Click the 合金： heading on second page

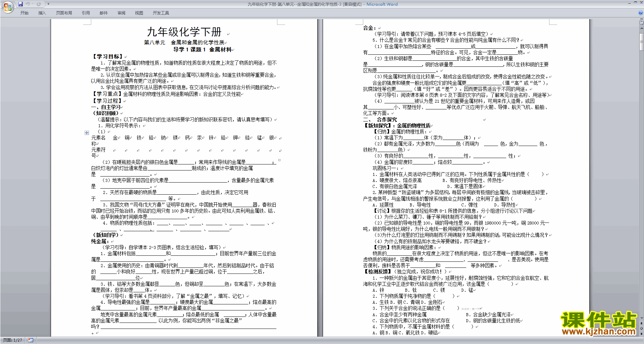pos(369,28)
